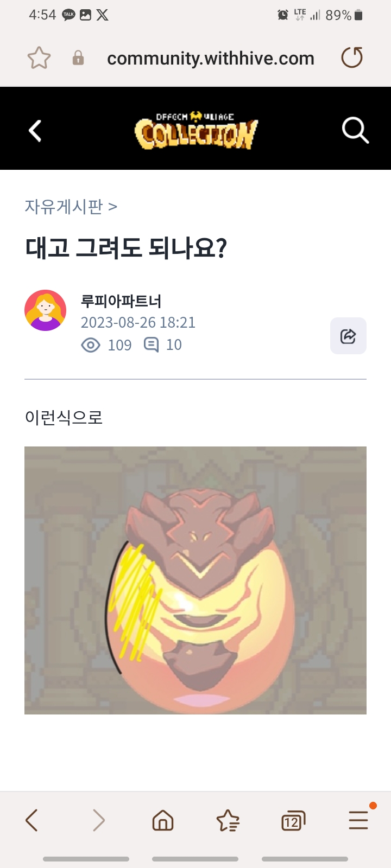
Task: Navigate back with the bottom toolbar arrow
Action: [31, 820]
